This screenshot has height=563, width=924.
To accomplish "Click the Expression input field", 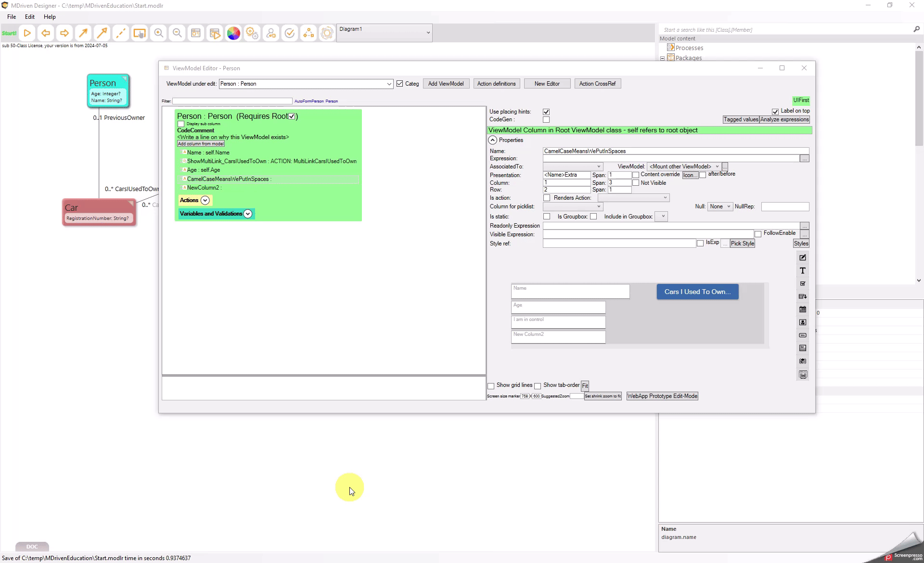I will pos(671,158).
